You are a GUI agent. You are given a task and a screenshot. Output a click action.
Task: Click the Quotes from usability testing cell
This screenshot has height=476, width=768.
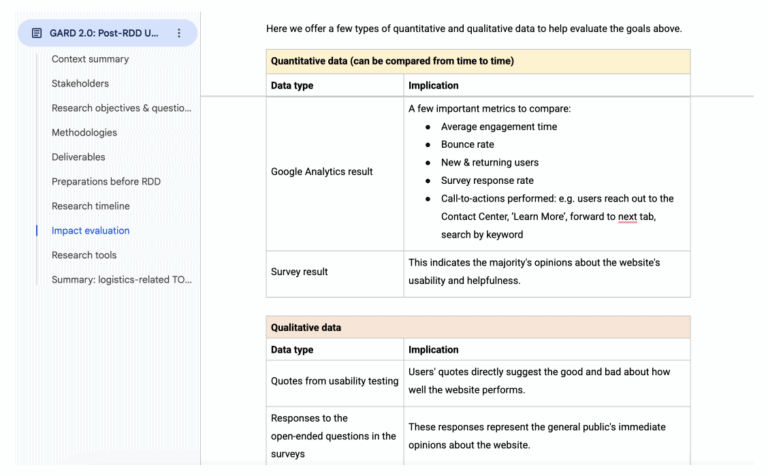(x=335, y=383)
